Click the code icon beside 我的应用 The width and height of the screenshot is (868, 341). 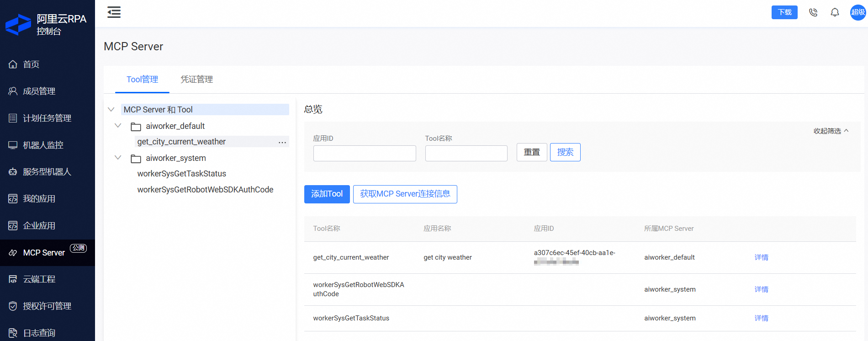pos(13,199)
